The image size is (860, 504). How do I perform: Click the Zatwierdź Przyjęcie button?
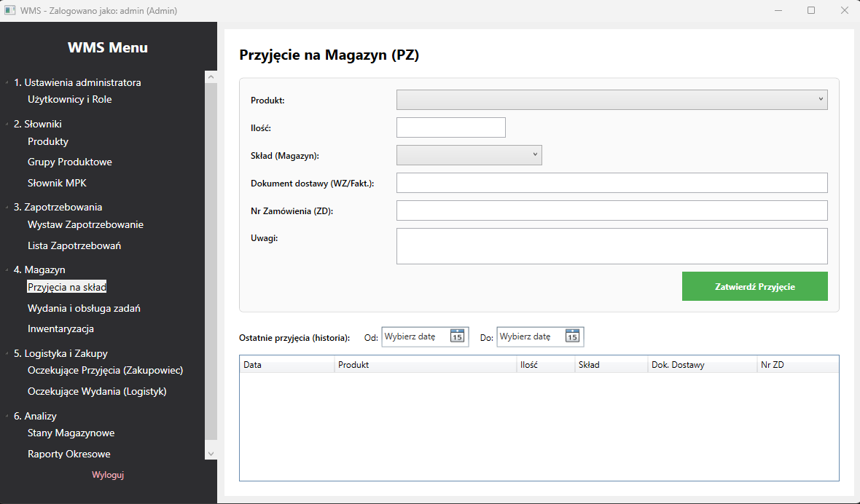pos(755,286)
